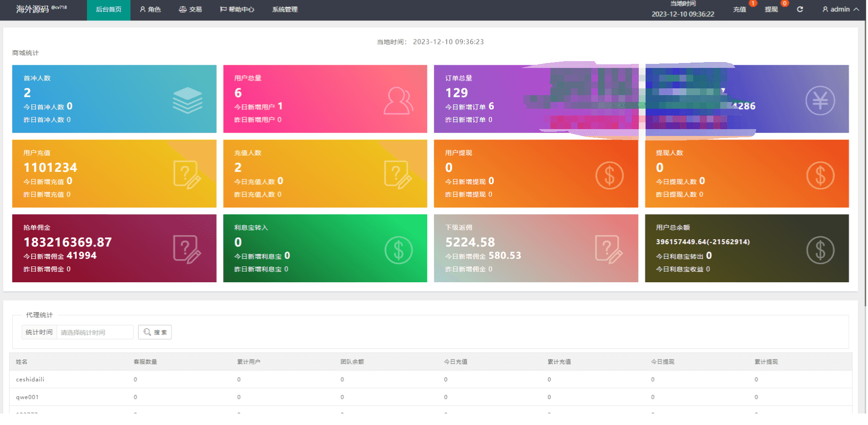Click the 搜索 button in 代理统计
This screenshot has height=425, width=868.
155,332
